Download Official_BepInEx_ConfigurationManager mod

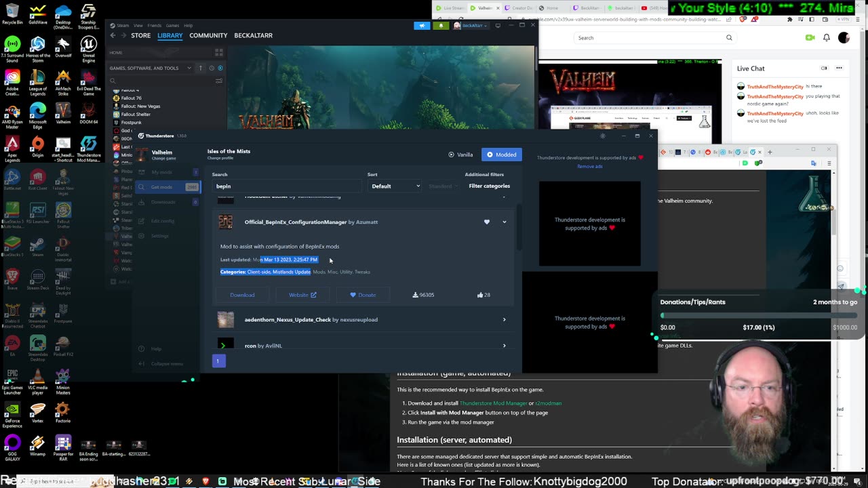pyautogui.click(x=242, y=295)
